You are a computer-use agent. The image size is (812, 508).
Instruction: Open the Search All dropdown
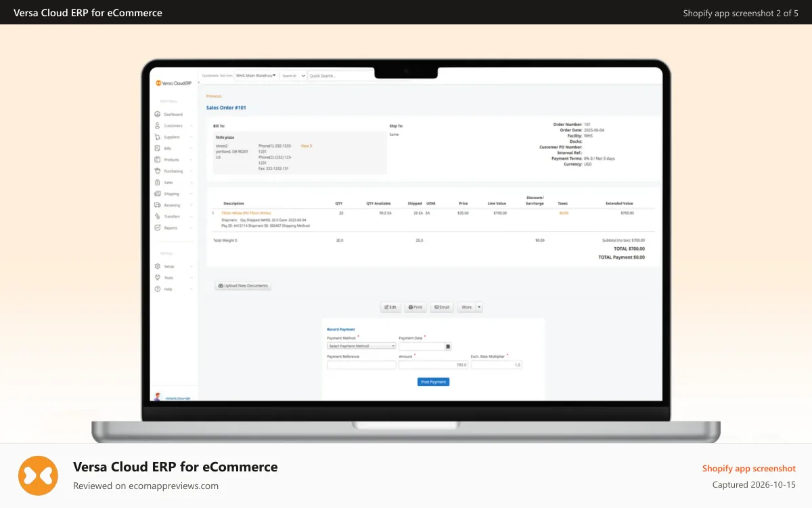(x=293, y=76)
